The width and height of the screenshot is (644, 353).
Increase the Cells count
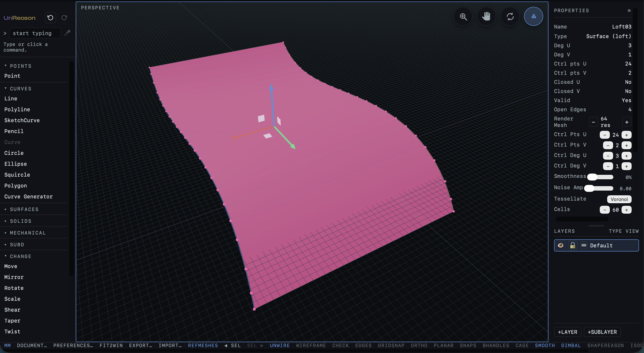tap(627, 210)
